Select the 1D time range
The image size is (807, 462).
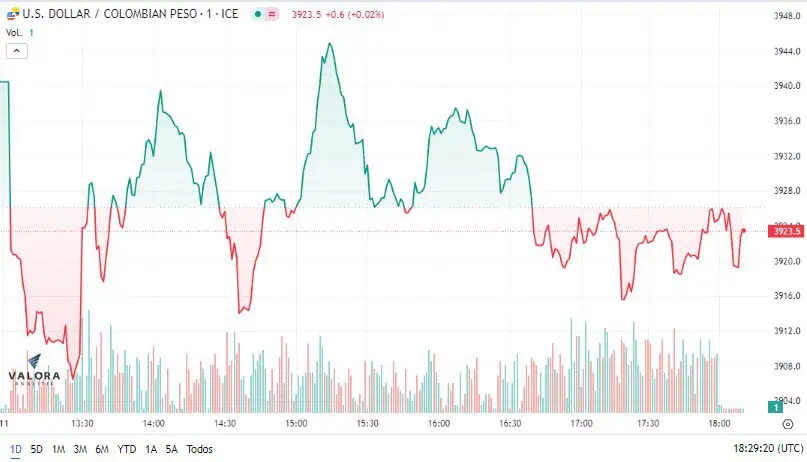16,449
